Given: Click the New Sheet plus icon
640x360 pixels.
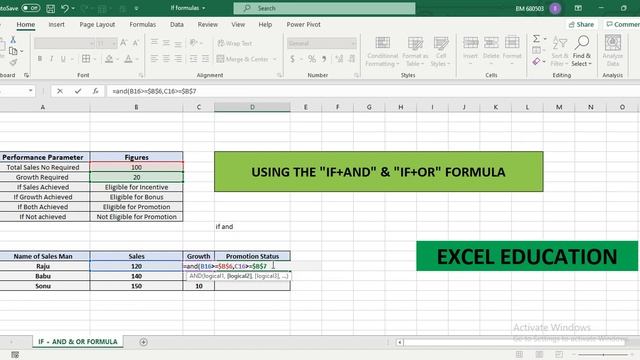Looking at the screenshot, I should pos(143,342).
